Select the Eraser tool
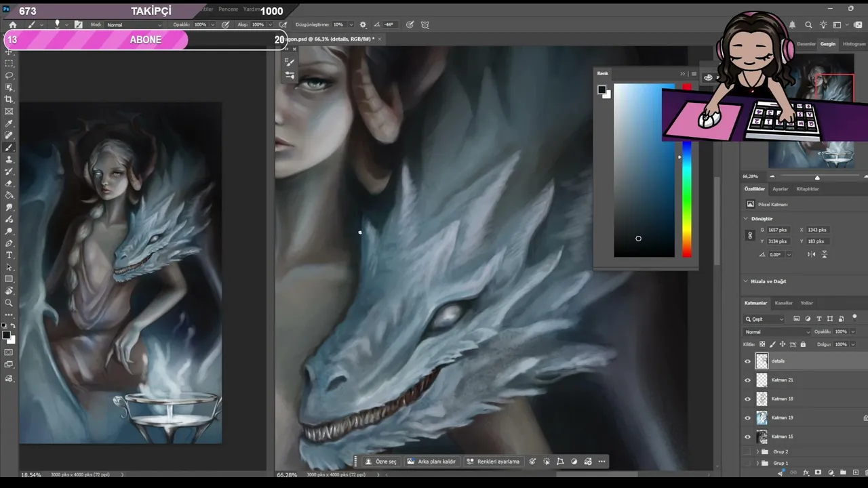Viewport: 868px width, 488px height. click(9, 184)
